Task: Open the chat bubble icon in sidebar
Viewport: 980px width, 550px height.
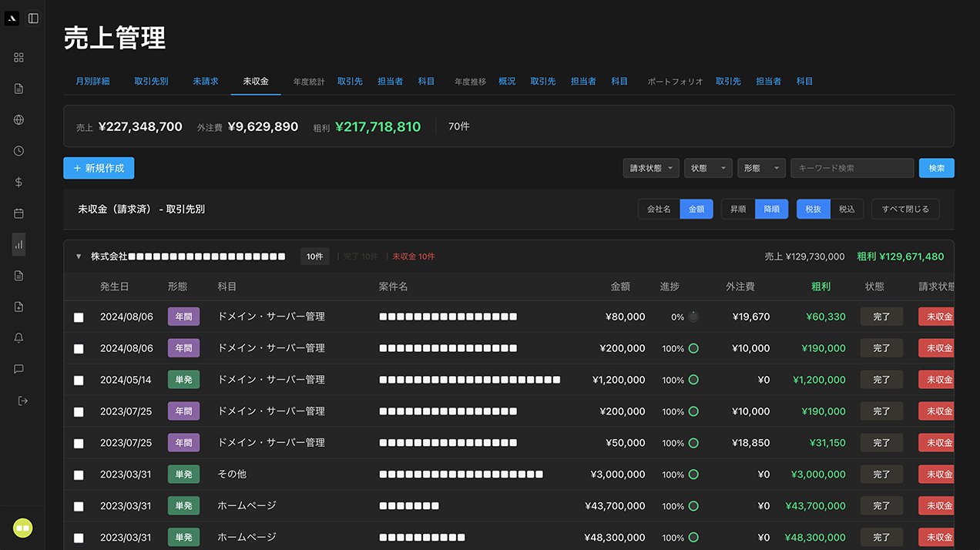Action: [x=19, y=369]
